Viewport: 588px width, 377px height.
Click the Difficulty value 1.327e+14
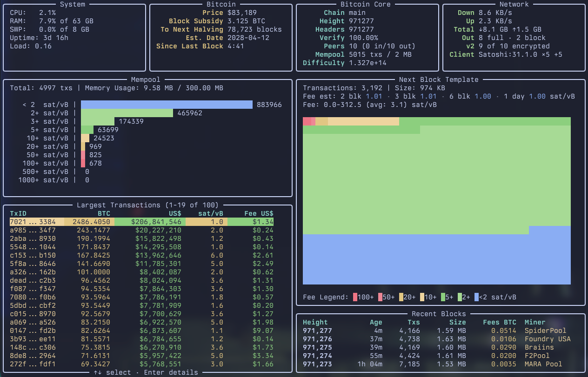coord(367,63)
